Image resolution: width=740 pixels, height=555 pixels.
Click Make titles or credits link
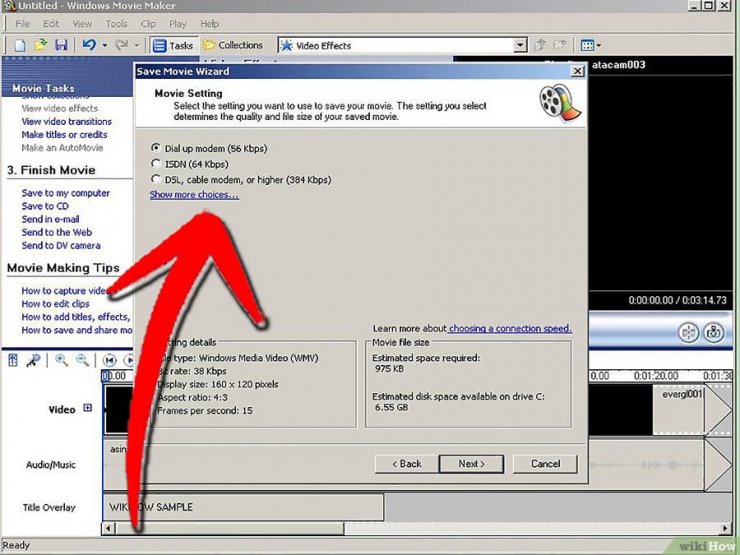[64, 135]
